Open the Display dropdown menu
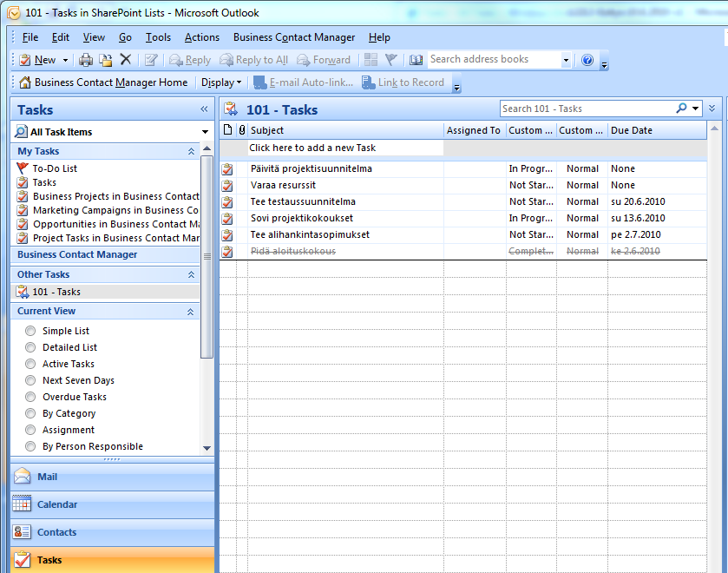The image size is (728, 573). tap(221, 82)
